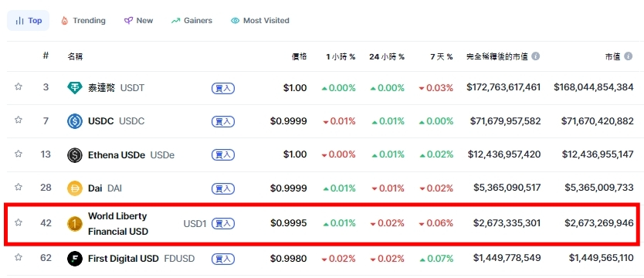Click info icon beside 市值 header
This screenshot has height=278, width=644.
pyautogui.click(x=628, y=56)
